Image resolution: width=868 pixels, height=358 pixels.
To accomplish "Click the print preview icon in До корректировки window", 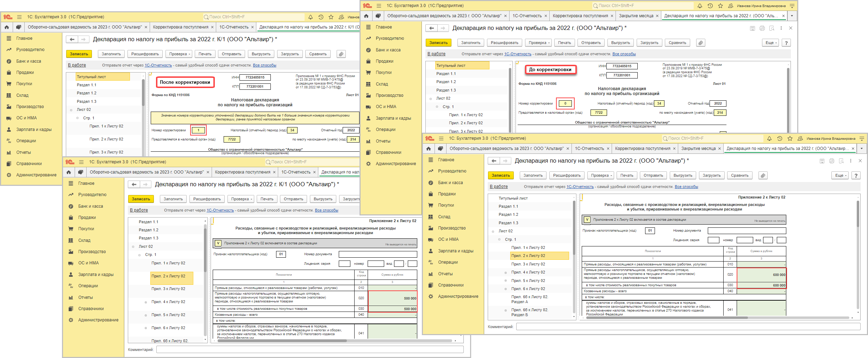I will [772, 28].
